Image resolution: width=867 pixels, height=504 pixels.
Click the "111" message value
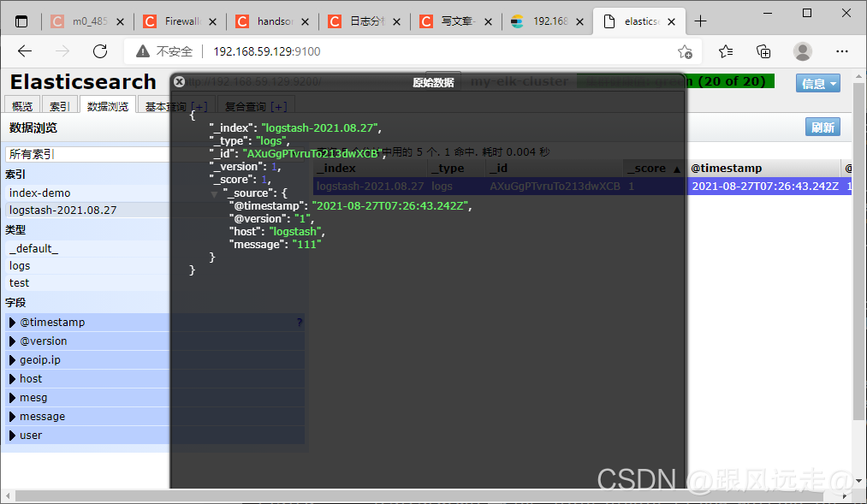[x=307, y=244]
